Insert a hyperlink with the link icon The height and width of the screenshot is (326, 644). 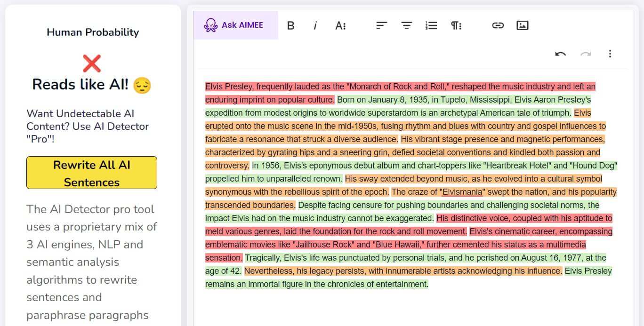coord(498,25)
